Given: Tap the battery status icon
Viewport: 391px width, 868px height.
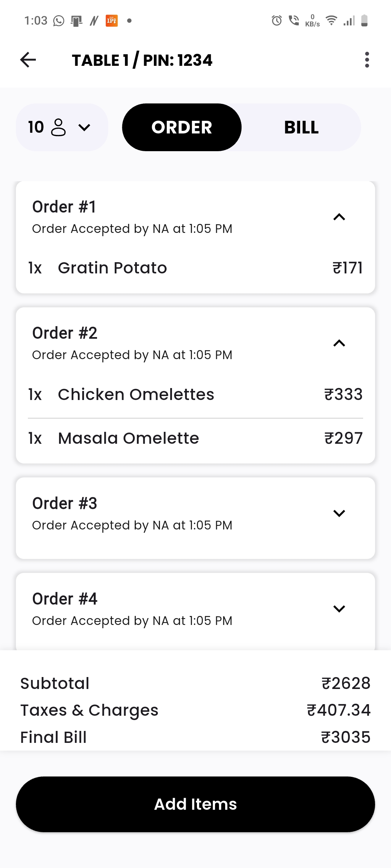Looking at the screenshot, I should coord(365,21).
